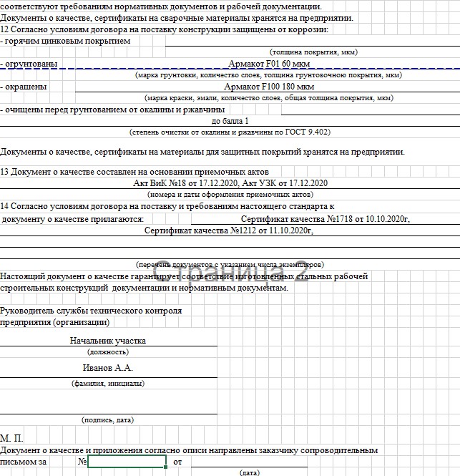Select the cell with 'Акт ВиК №18 от 17.12.2020'
The width and height of the screenshot is (460, 476).
[230, 183]
